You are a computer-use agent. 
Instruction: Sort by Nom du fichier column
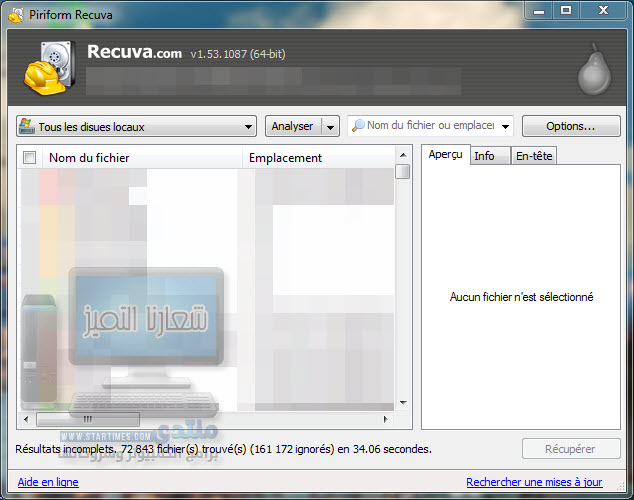(x=140, y=157)
